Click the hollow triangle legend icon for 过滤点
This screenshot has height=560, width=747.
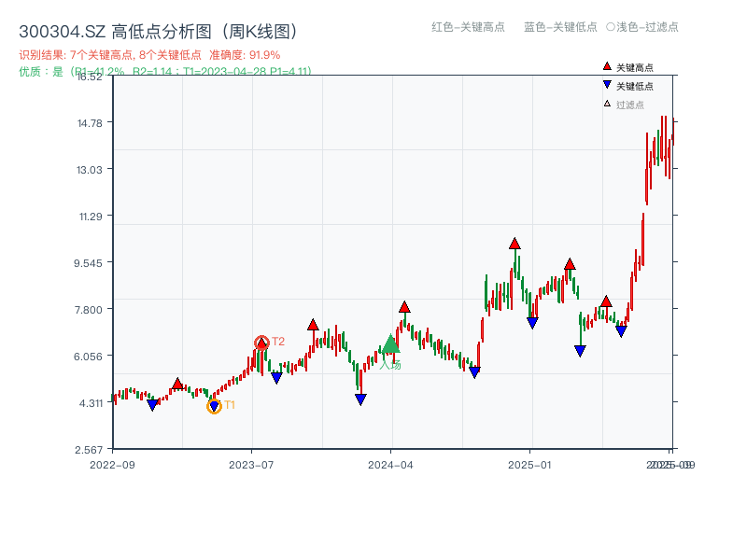point(607,104)
